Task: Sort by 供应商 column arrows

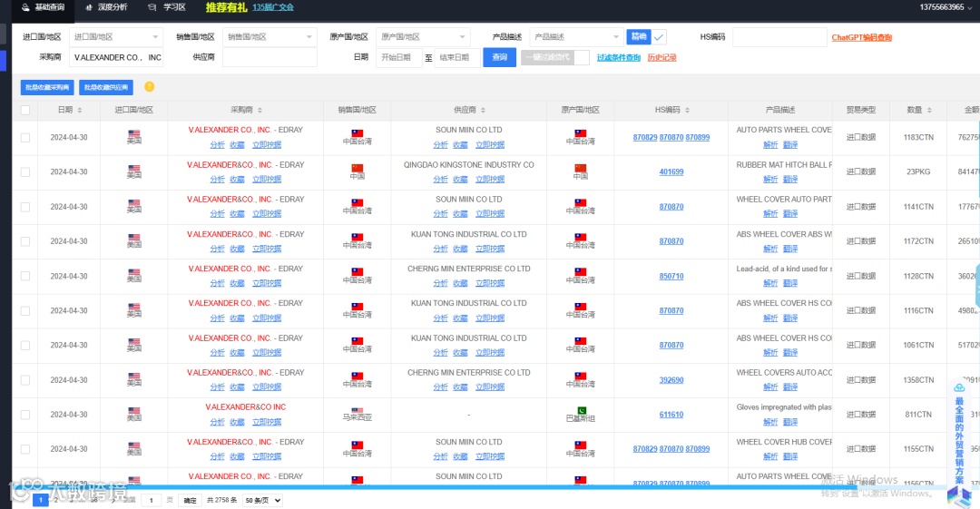Action: (483, 110)
